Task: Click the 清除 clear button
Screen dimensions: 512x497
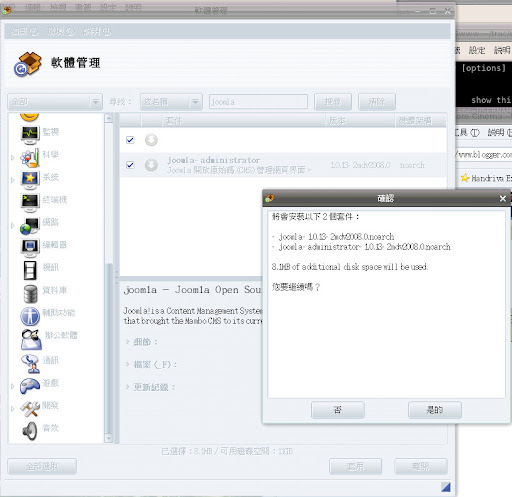Action: pyautogui.click(x=377, y=102)
